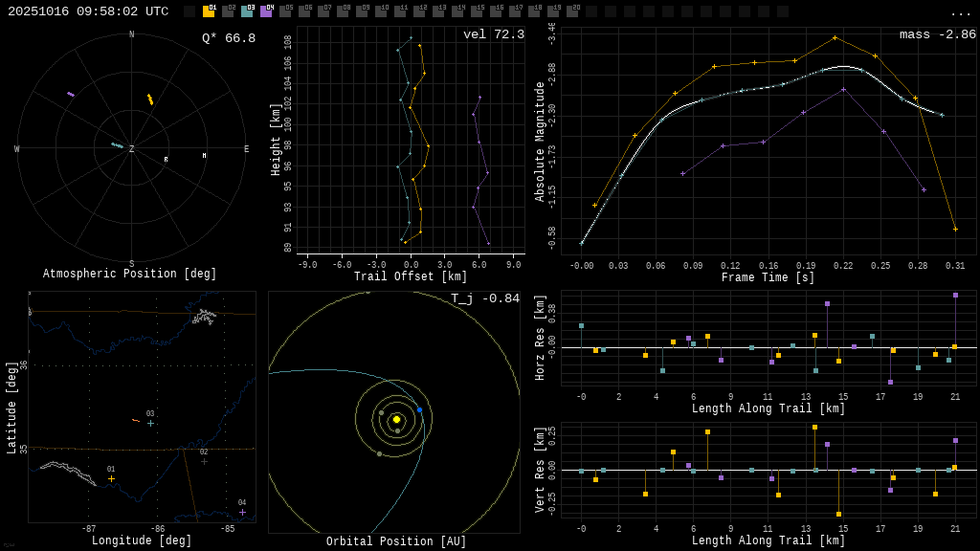Image resolution: width=980 pixels, height=551 pixels.
Task: Click station 02 gray cross on map
Action: tap(204, 461)
